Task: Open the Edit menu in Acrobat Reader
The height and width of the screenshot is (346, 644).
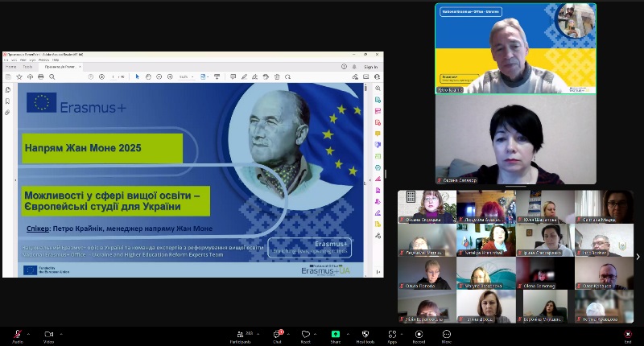Action: 14,60
